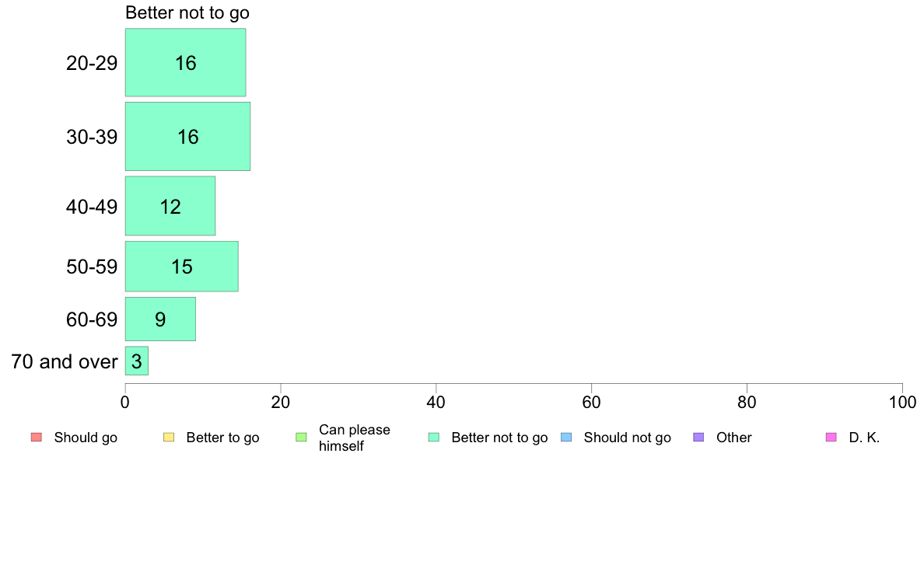
Task: Select the 20-29 bar showing 16
Action: tap(186, 62)
